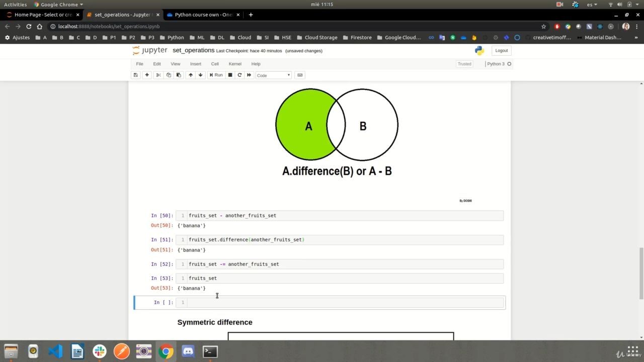Click the Trusted notebook indicator

pos(464,64)
